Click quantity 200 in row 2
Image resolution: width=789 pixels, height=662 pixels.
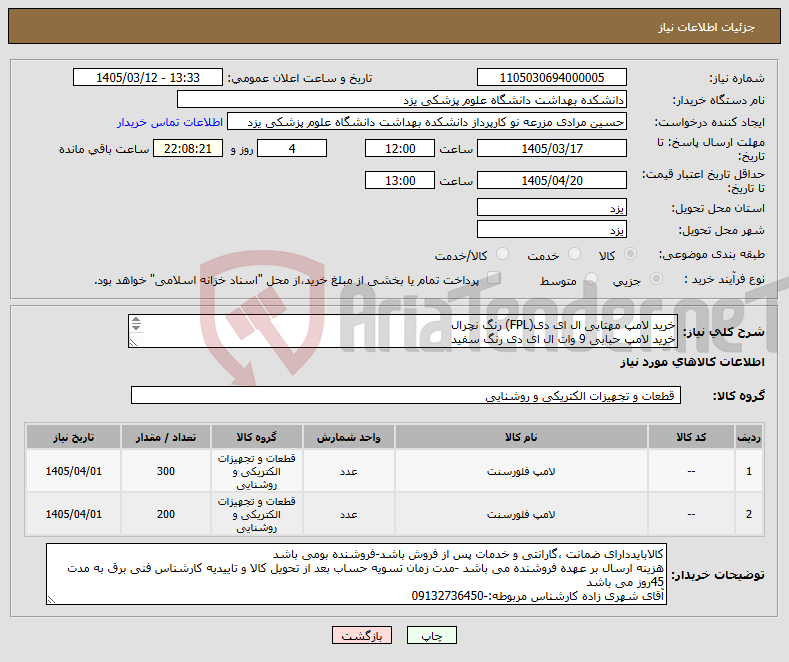(x=166, y=514)
